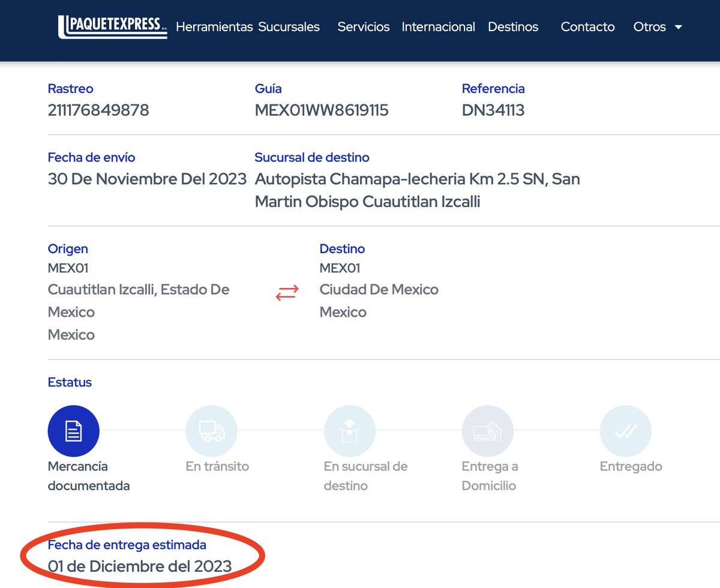Click the Entrega a Domicilio icon

tap(487, 431)
